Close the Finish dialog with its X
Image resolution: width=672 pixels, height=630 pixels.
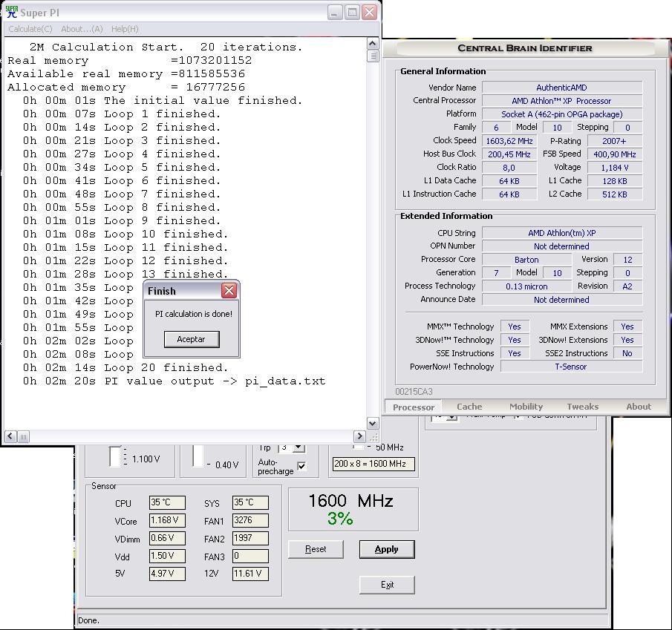pyautogui.click(x=229, y=290)
